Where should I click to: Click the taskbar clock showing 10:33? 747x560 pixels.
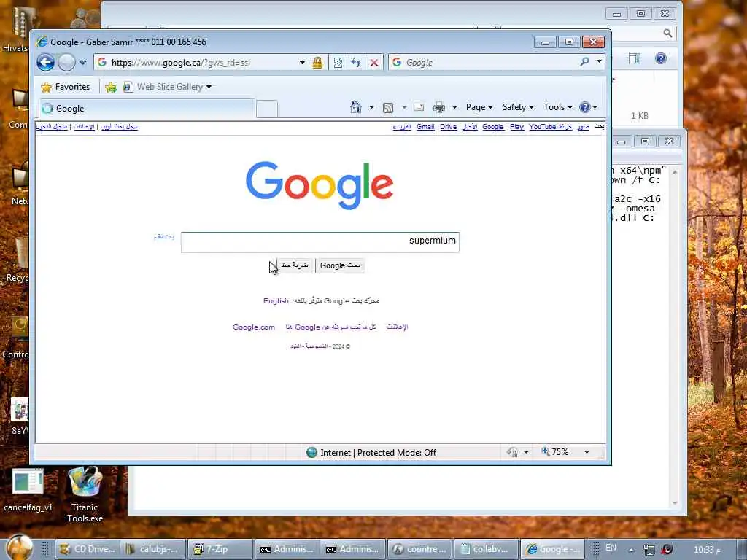point(707,550)
